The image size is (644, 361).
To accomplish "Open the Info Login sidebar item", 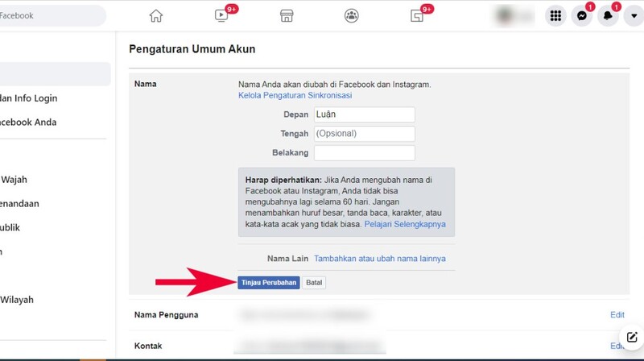I will tap(29, 98).
